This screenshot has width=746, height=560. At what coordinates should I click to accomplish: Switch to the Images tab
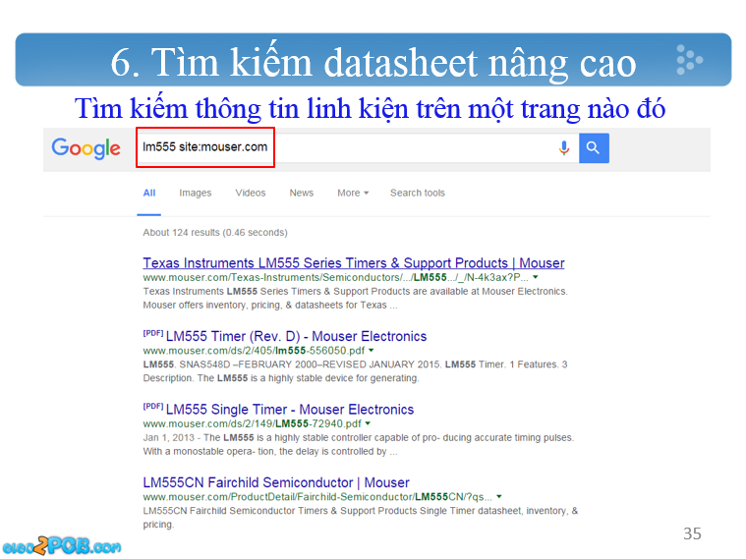(x=195, y=193)
